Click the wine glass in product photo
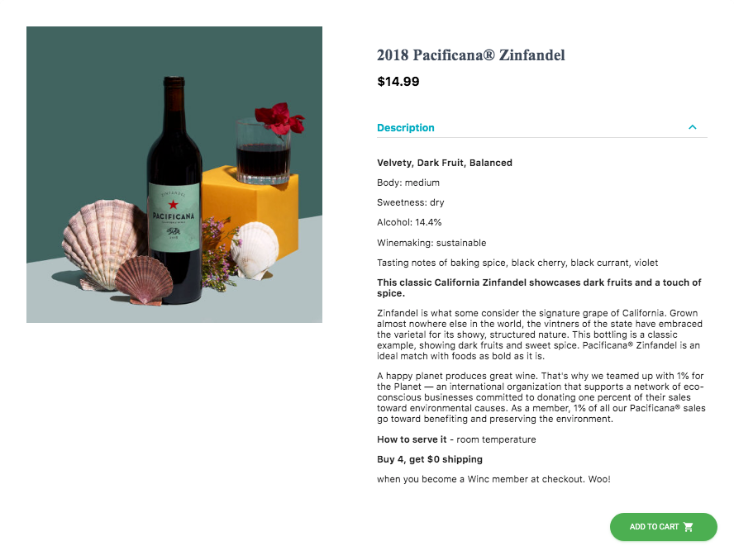The width and height of the screenshot is (734, 560). [x=263, y=152]
